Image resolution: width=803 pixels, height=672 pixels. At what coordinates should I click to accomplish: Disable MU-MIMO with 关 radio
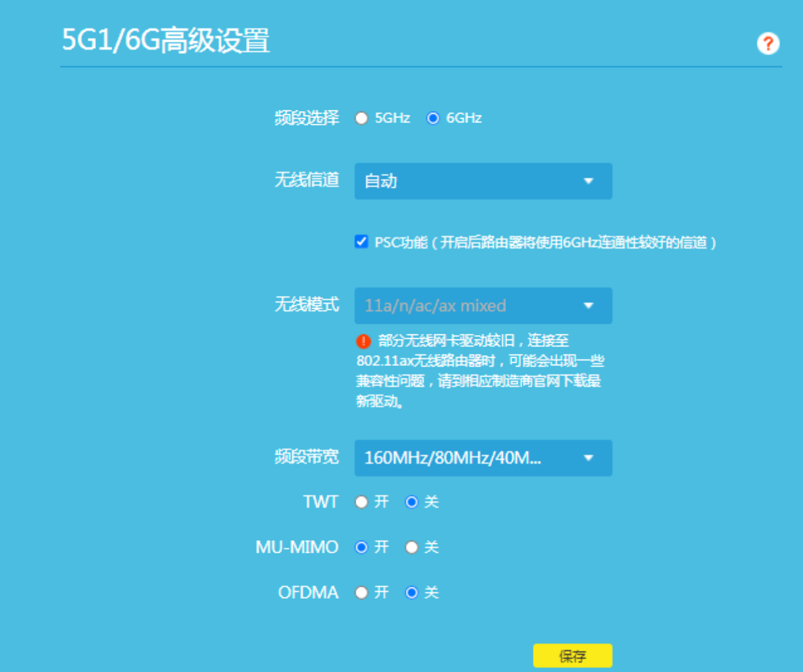tap(412, 547)
